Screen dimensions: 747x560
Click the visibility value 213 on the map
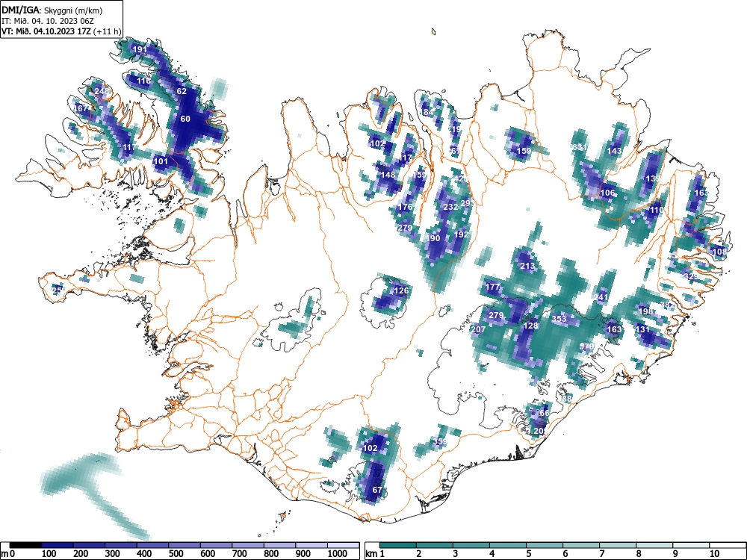[527, 267]
